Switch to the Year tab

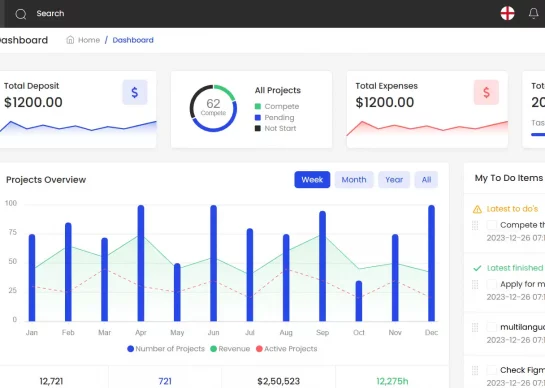(x=394, y=180)
